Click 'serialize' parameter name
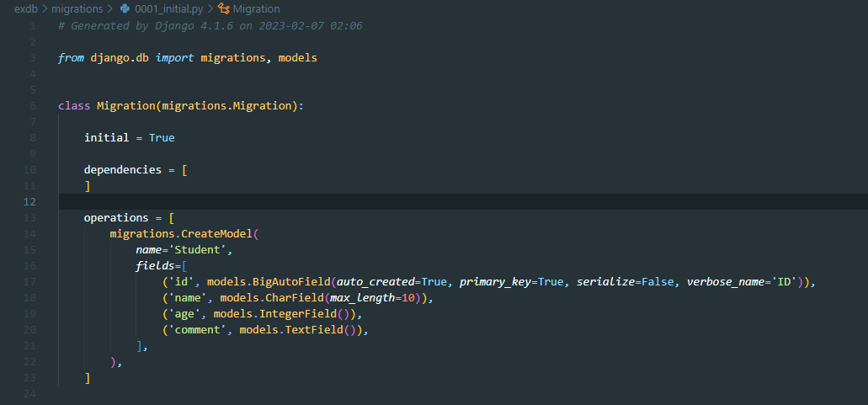Image resolution: width=868 pixels, height=405 pixels. (x=605, y=281)
